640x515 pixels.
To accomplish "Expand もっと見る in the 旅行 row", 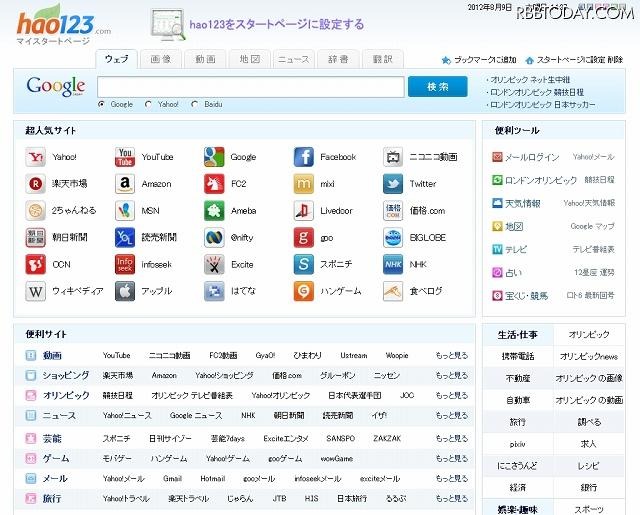I will (x=451, y=499).
